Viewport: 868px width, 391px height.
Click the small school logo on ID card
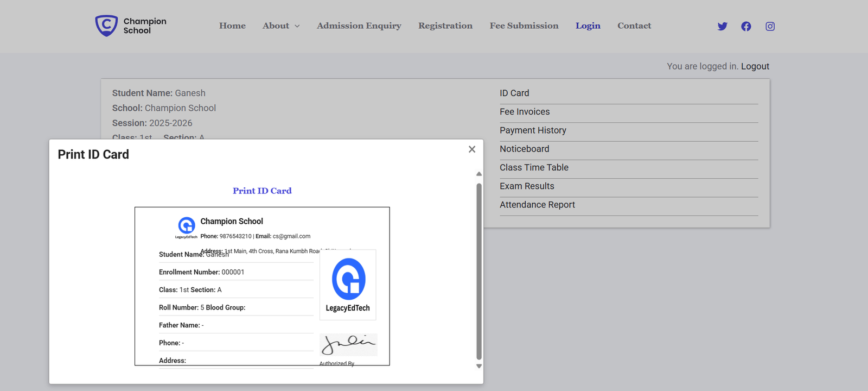(186, 226)
